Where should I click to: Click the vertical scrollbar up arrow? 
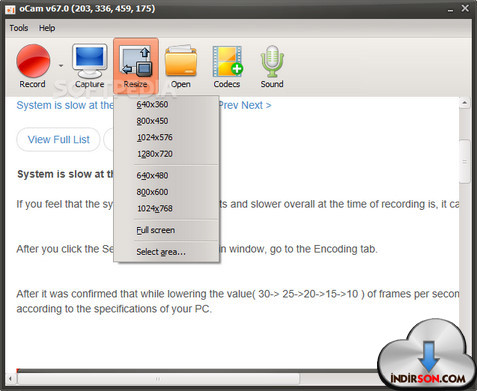[x=465, y=103]
